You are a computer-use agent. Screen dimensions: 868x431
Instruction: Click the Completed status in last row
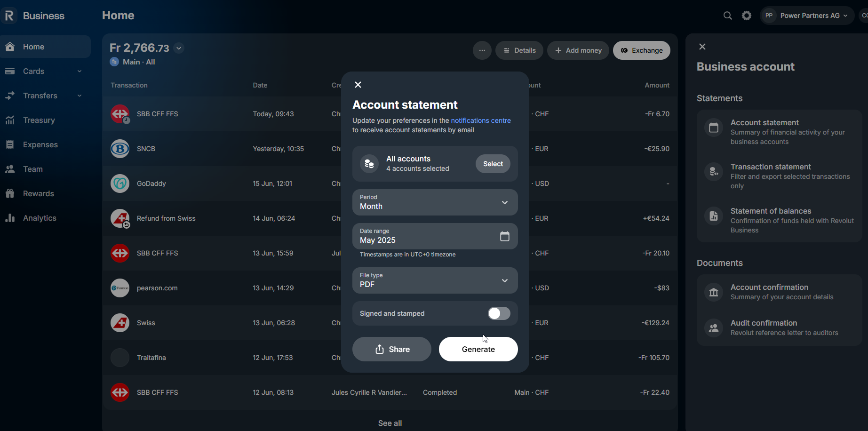(440, 392)
